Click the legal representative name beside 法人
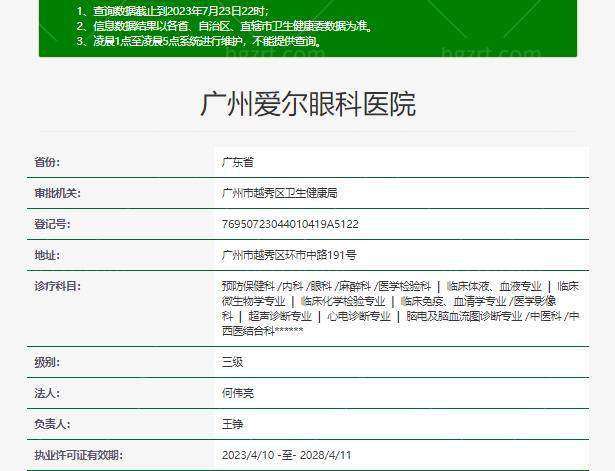The width and height of the screenshot is (615, 471). 238,393
